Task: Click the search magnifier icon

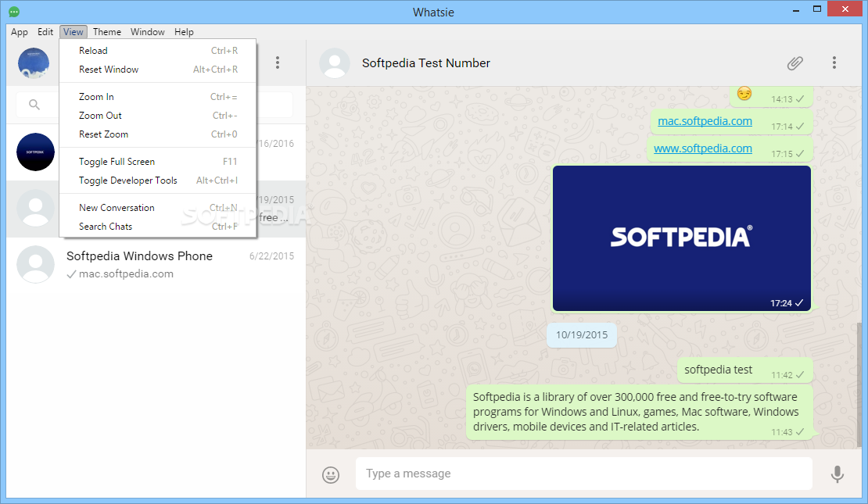Action: (x=34, y=104)
